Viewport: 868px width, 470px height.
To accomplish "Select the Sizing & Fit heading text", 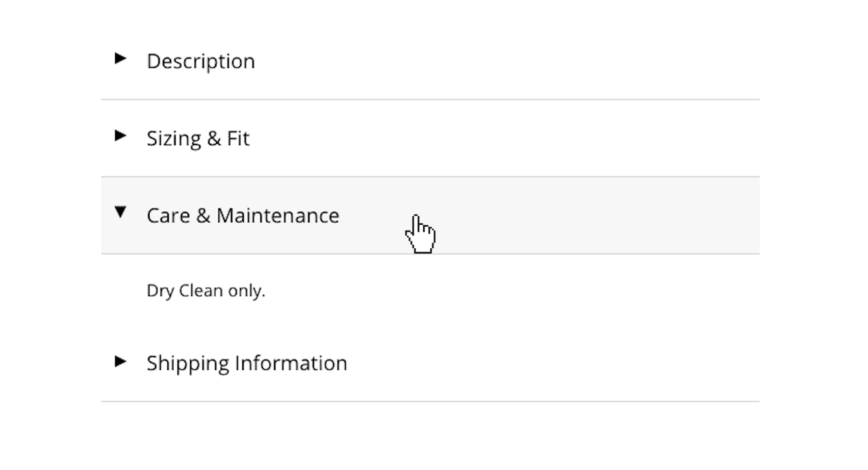I will (x=198, y=138).
